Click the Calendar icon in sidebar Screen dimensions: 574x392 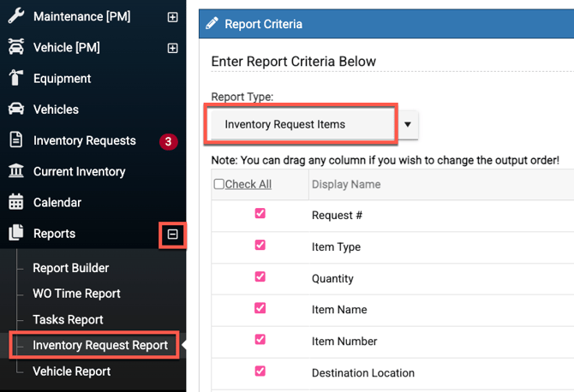[x=15, y=203]
